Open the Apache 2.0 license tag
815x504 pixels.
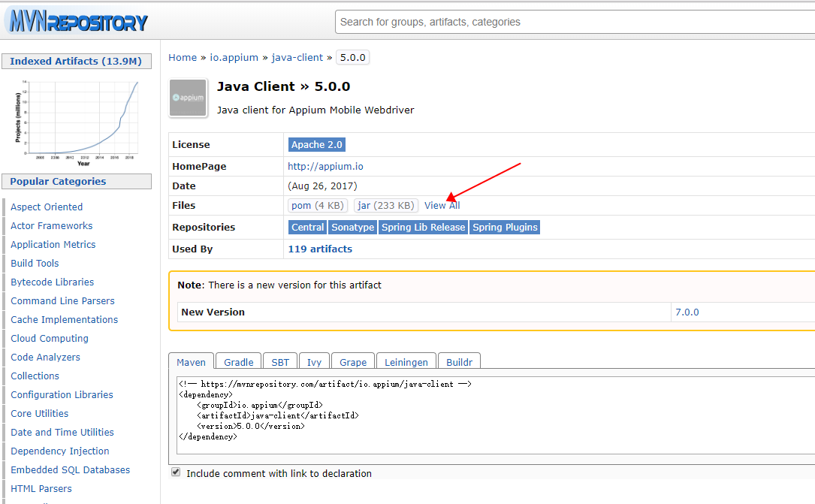click(316, 144)
